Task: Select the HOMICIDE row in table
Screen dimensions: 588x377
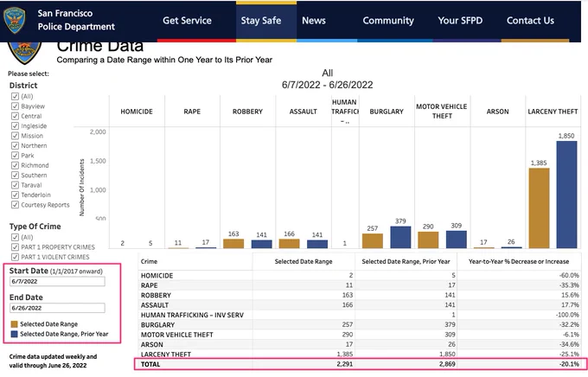Action: coord(360,275)
